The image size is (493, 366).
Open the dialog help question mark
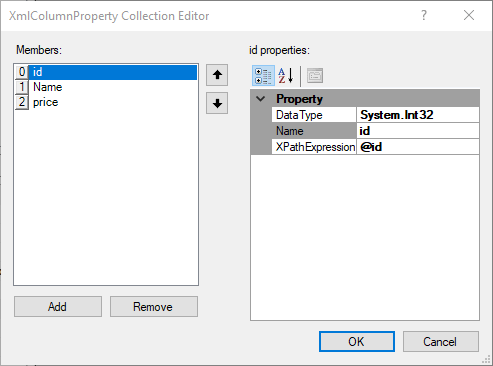coord(423,15)
